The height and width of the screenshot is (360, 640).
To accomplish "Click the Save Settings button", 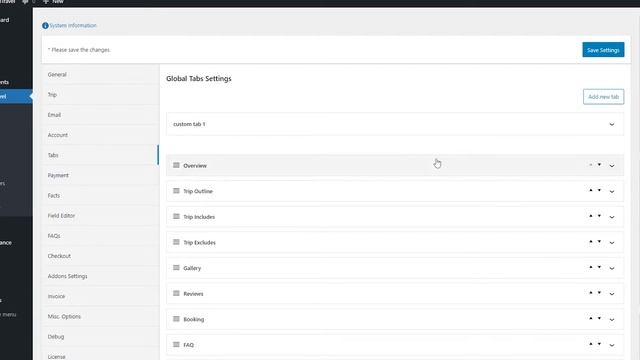I will tap(603, 50).
